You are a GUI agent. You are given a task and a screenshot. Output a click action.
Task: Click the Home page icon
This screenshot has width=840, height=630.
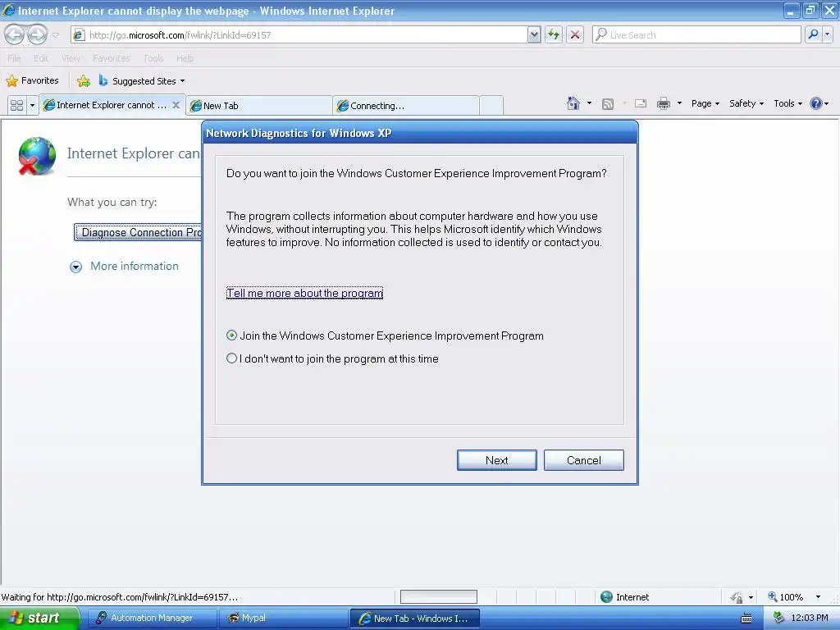(573, 103)
